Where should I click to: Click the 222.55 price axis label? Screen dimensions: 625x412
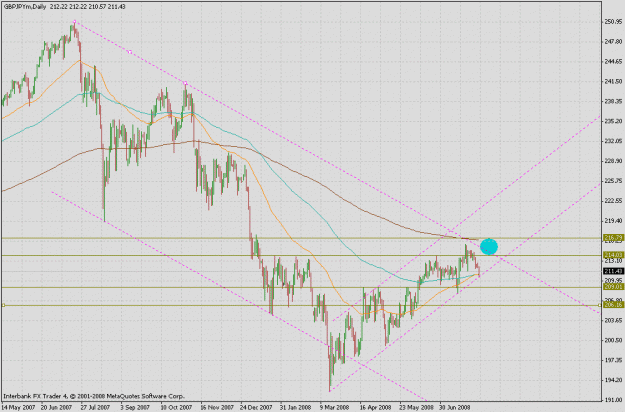(613, 200)
